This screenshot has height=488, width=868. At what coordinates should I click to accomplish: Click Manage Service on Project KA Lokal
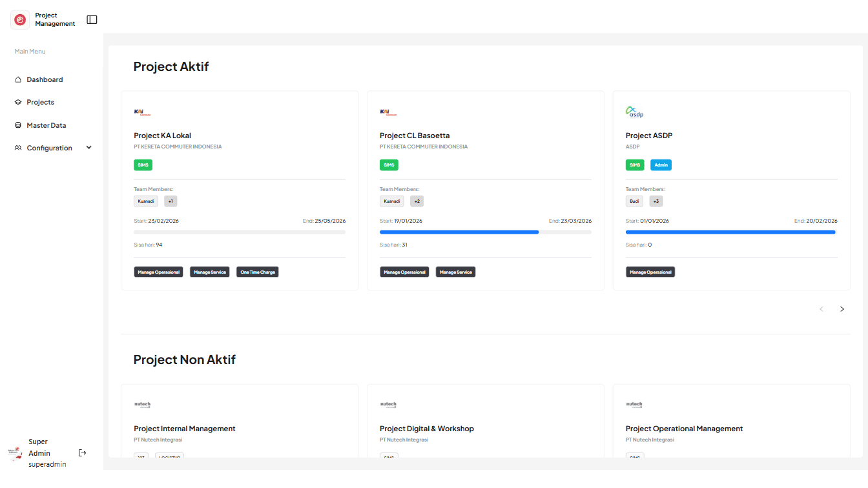[x=210, y=272]
